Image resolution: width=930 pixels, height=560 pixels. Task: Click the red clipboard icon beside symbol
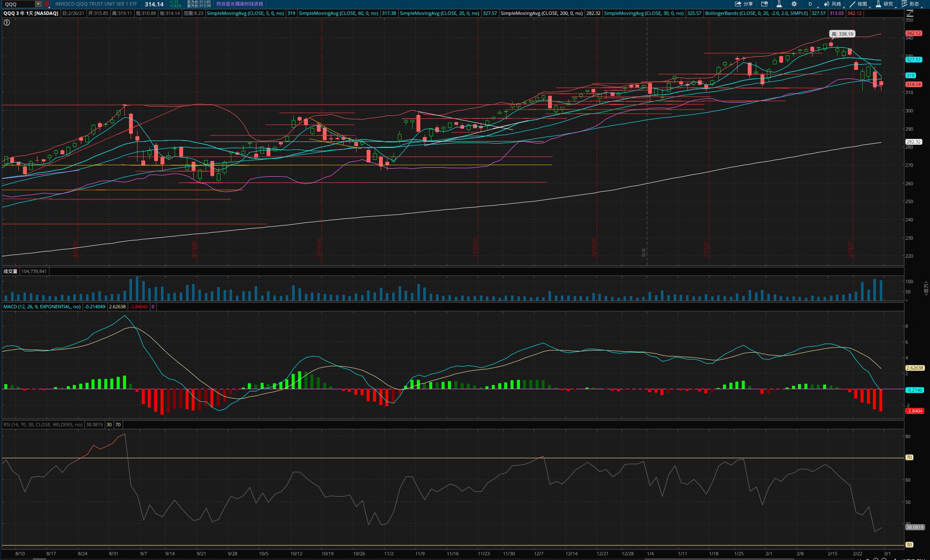point(47,4)
